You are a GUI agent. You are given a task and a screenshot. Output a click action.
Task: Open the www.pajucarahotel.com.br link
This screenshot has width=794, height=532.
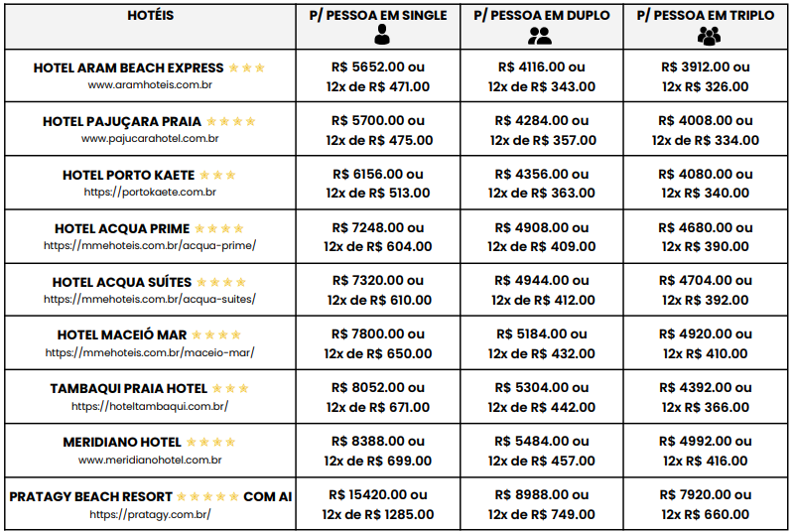coord(150,139)
